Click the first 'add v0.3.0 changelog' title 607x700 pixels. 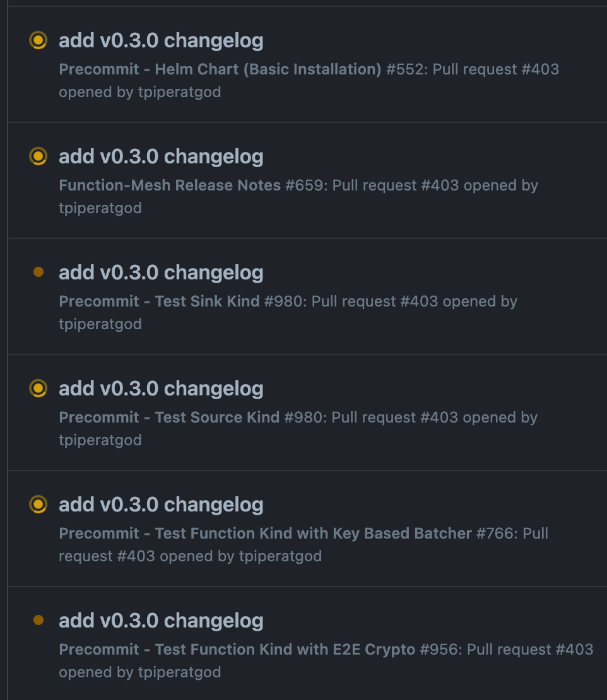tap(161, 40)
